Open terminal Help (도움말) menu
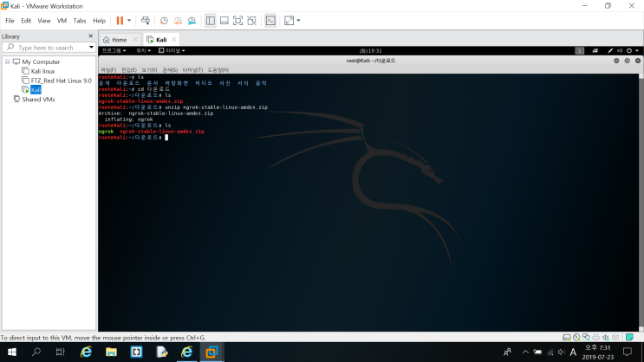The image size is (644, 362). (x=218, y=70)
